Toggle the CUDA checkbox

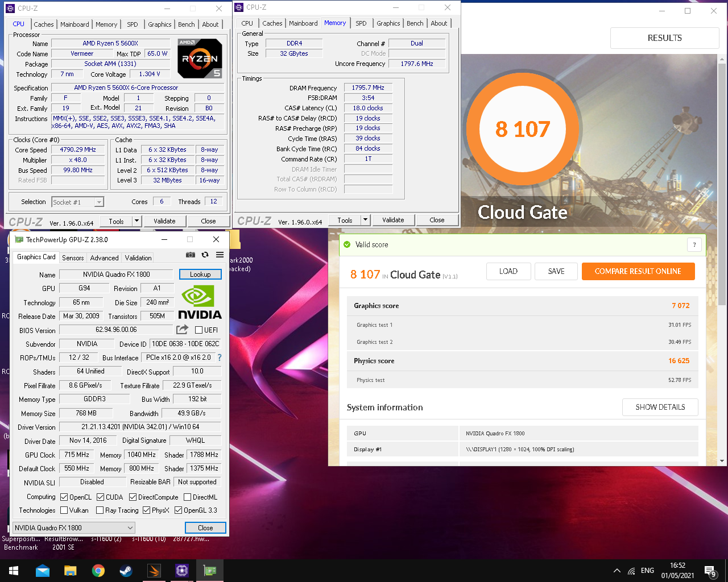[x=100, y=497]
